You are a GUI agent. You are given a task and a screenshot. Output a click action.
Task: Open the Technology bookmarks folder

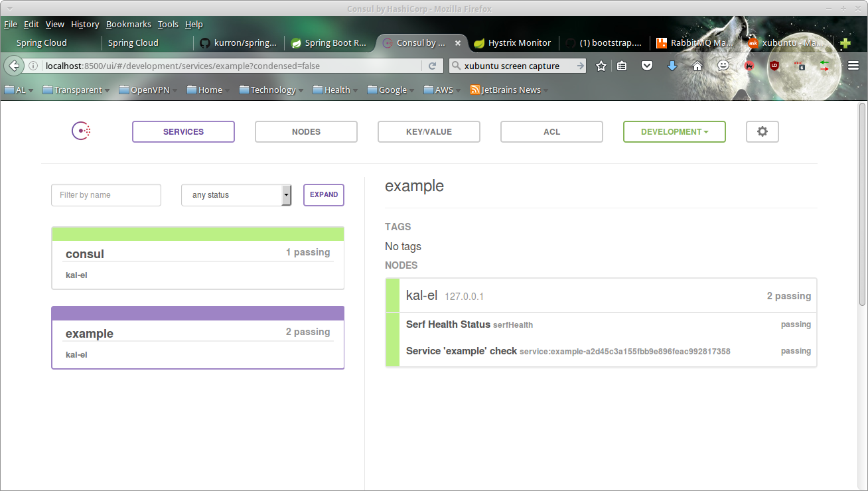pyautogui.click(x=271, y=90)
